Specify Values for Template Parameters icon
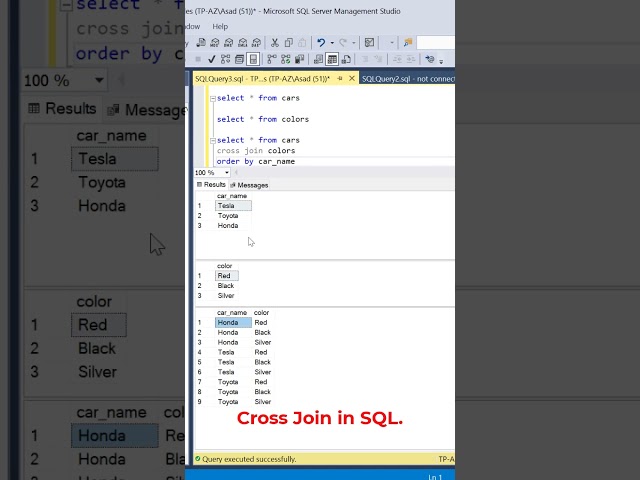640x480 pixels. (429, 60)
